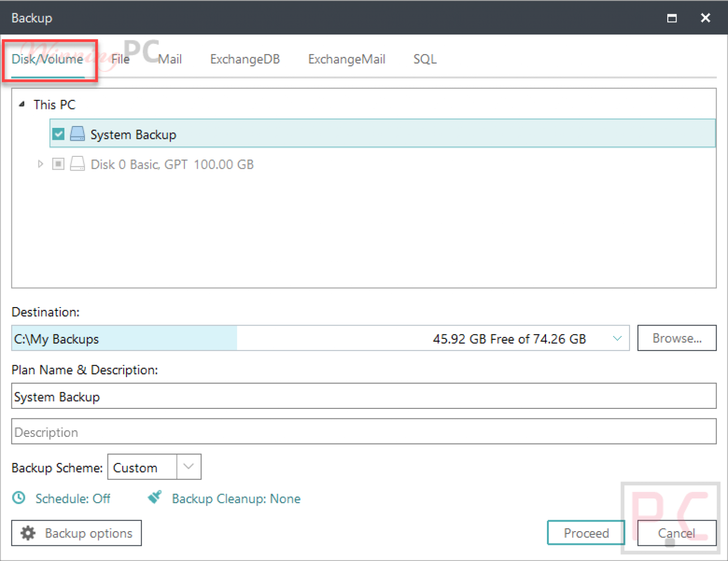Click the Disk 0 drive icon
Screen dimensions: 728x561
(77, 164)
